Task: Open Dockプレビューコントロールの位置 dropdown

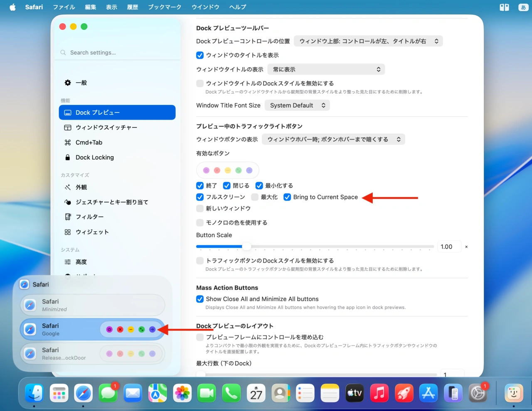Action: [368, 41]
